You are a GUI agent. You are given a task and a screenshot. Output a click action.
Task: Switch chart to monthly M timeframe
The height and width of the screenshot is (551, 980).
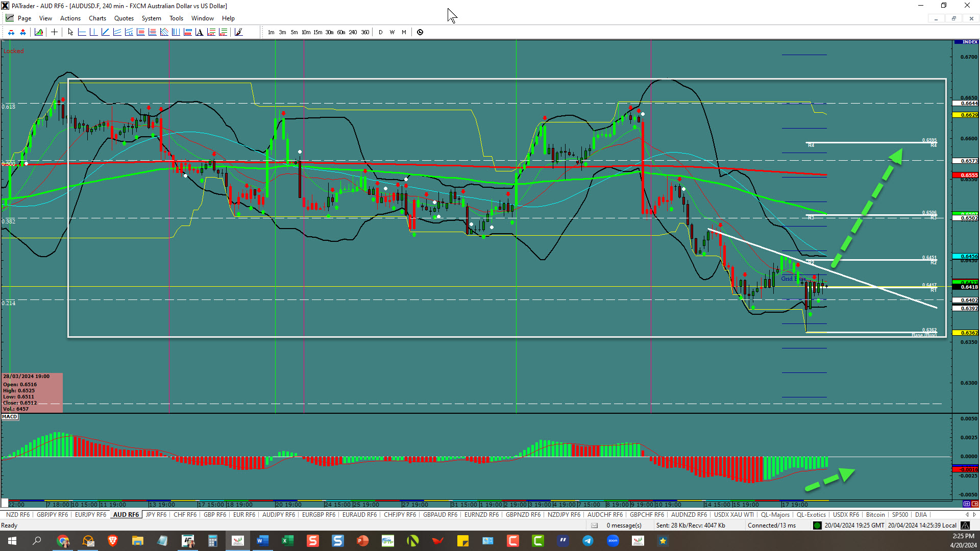pyautogui.click(x=404, y=32)
